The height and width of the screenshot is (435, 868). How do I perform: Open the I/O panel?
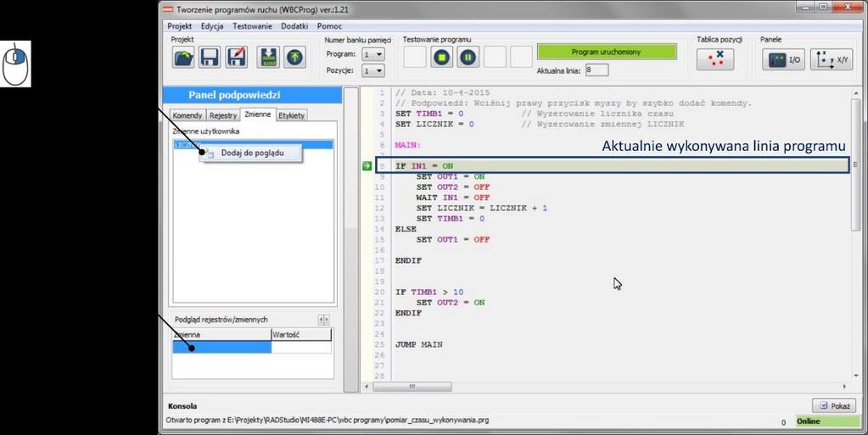pyautogui.click(x=783, y=59)
